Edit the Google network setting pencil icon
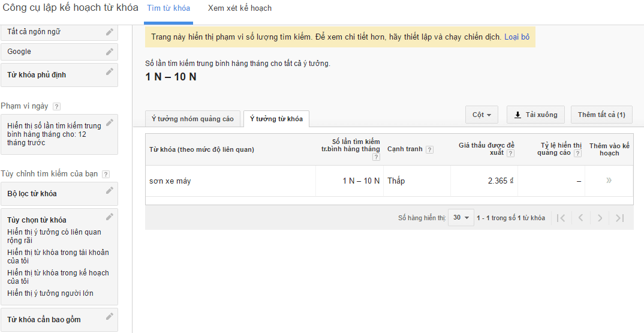The width and height of the screenshot is (644, 333). 109,52
